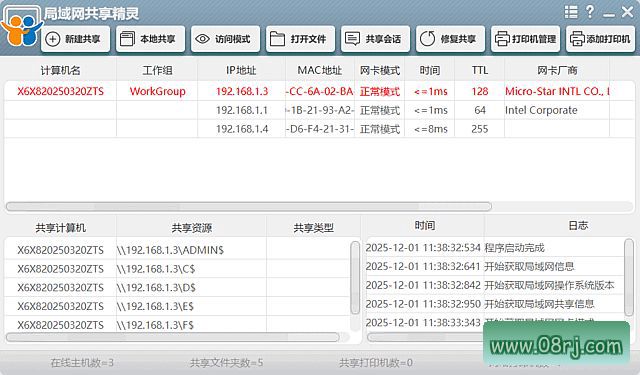
Task: Click the TTL column header
Action: point(480,70)
